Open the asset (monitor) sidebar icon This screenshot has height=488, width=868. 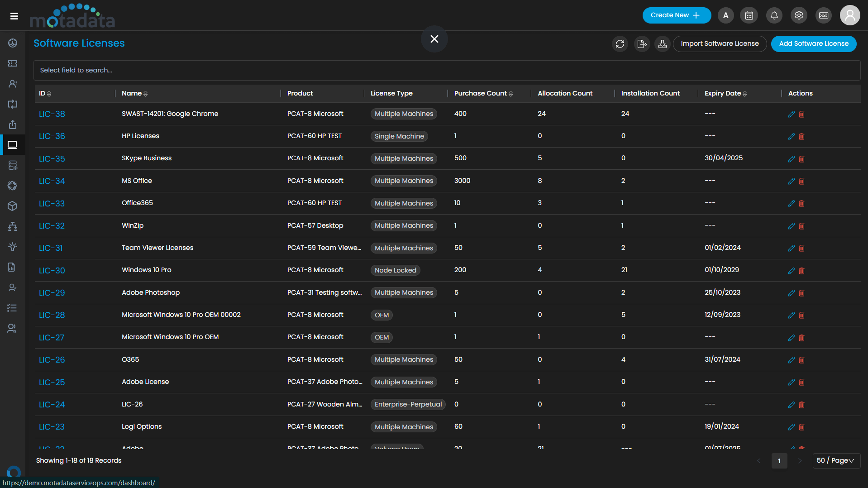pos(13,145)
